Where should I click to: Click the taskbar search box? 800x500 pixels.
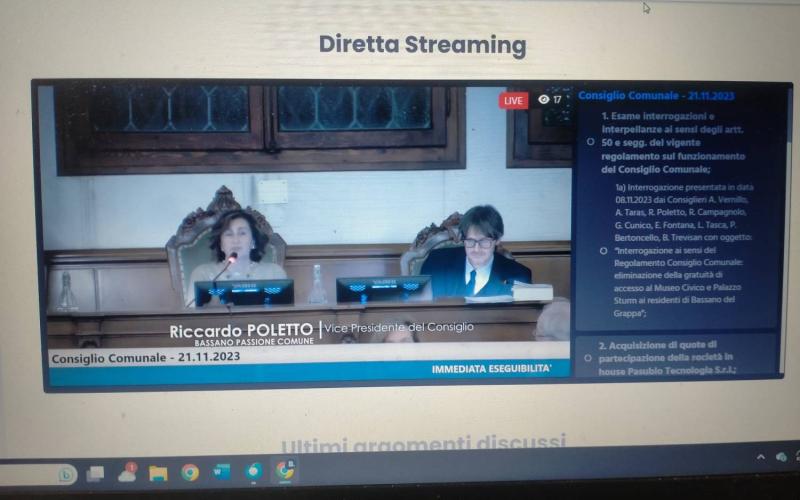click(36, 475)
